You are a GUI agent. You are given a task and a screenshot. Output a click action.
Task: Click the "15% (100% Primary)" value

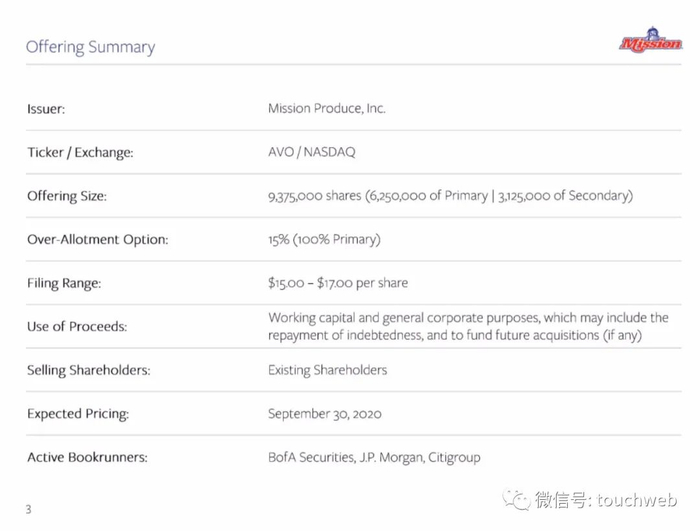click(324, 239)
